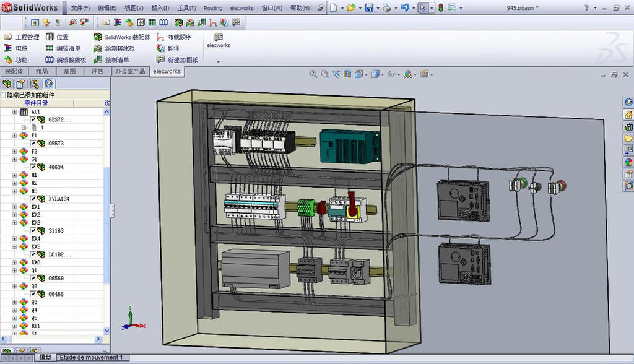Click the large elecworks ribbon button
This screenshot has width=634, height=364.
219,41
